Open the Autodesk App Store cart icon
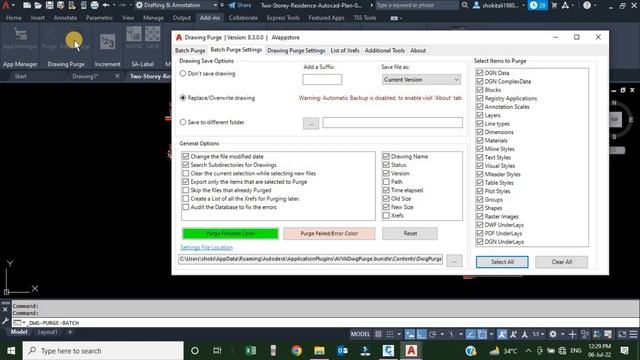This screenshot has width=640, height=360. point(554,5)
